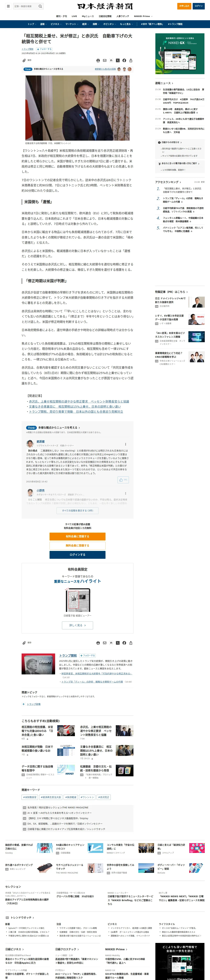Click the blue ログイン header button
This screenshot has height=980, width=210.
pos(199,6)
